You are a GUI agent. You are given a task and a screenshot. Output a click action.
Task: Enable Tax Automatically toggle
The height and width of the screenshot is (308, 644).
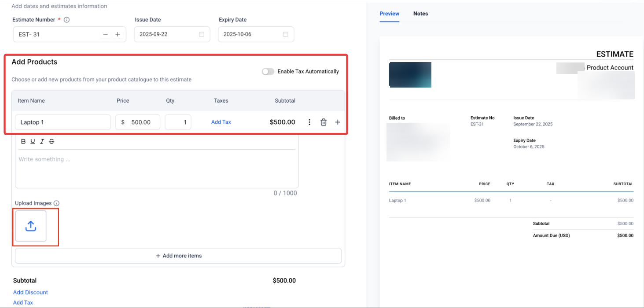(x=268, y=71)
